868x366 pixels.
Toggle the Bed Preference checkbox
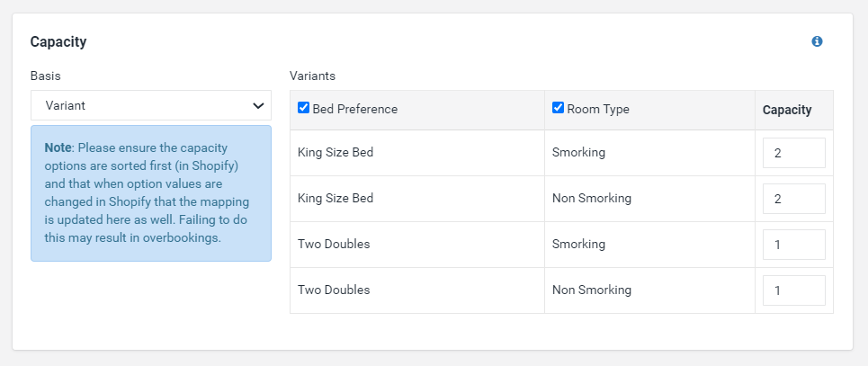(303, 108)
